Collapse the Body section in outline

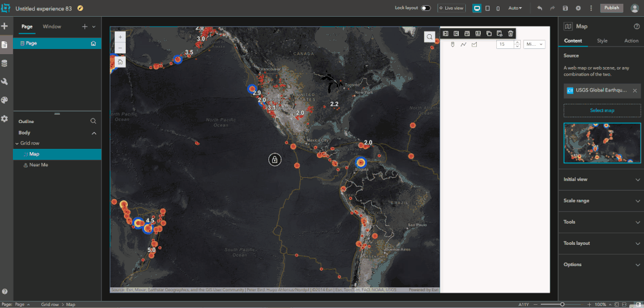pyautogui.click(x=94, y=133)
